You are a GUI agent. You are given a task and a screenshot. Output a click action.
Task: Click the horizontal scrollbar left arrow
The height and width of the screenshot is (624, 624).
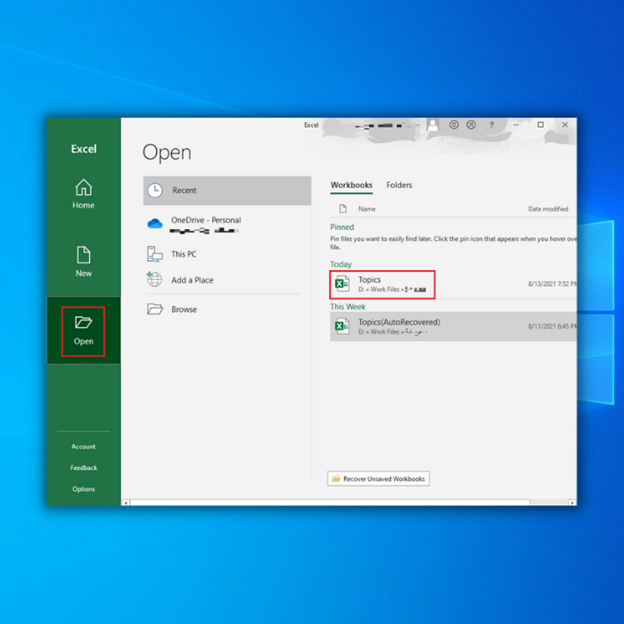point(126,503)
